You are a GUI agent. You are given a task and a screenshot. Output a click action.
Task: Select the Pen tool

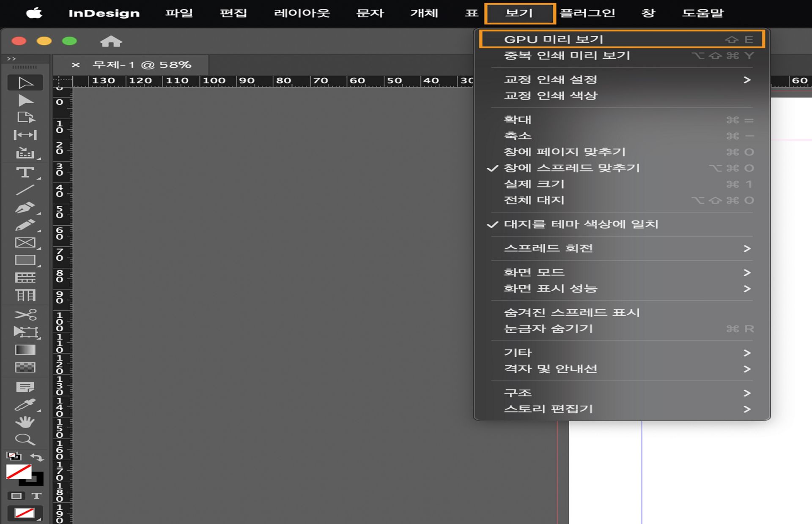(25, 207)
